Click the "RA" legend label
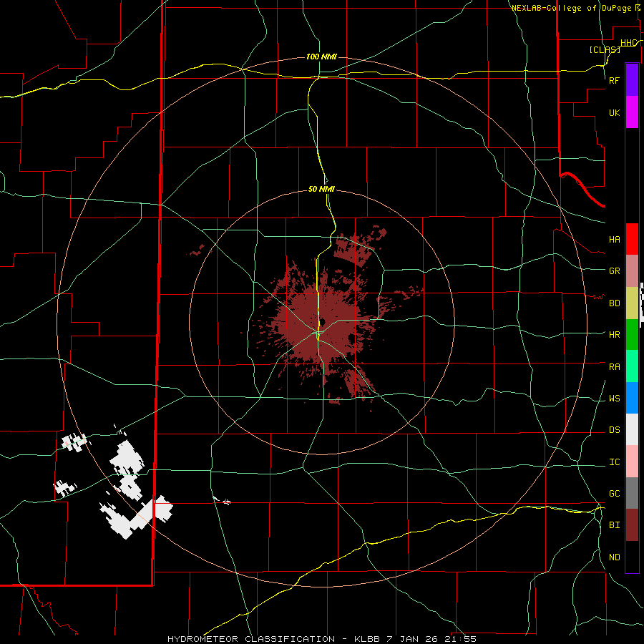The width and height of the screenshot is (644, 644). [614, 367]
